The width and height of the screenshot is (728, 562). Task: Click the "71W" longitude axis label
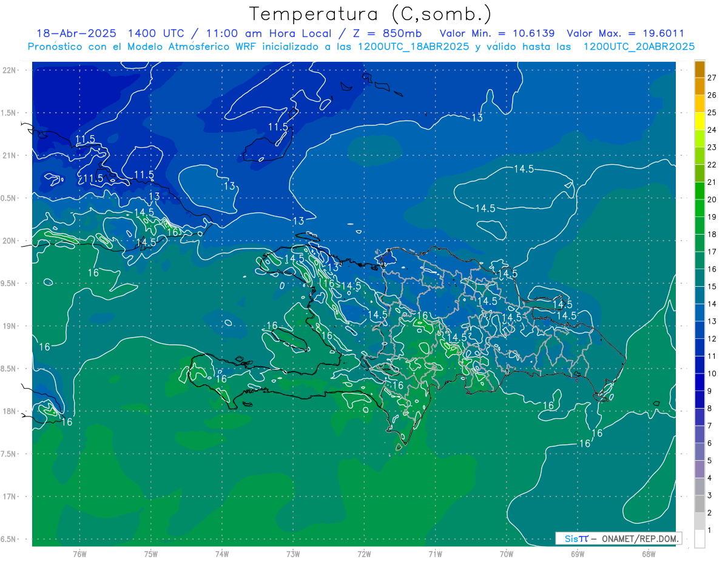[434, 554]
